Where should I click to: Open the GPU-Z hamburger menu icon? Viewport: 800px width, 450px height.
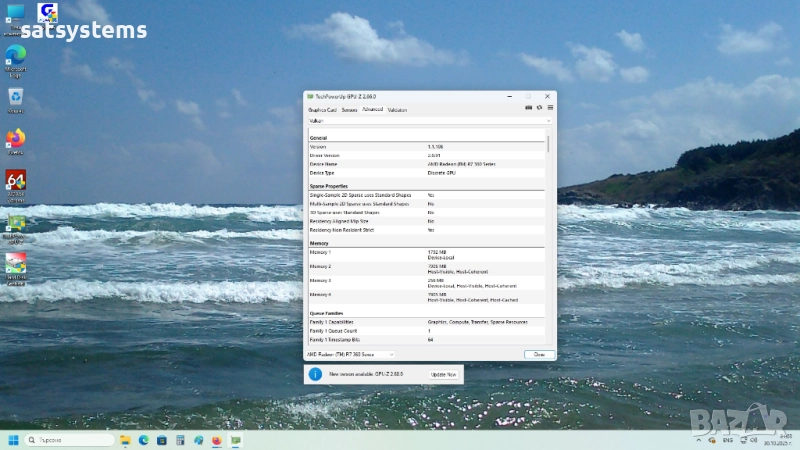pos(550,108)
